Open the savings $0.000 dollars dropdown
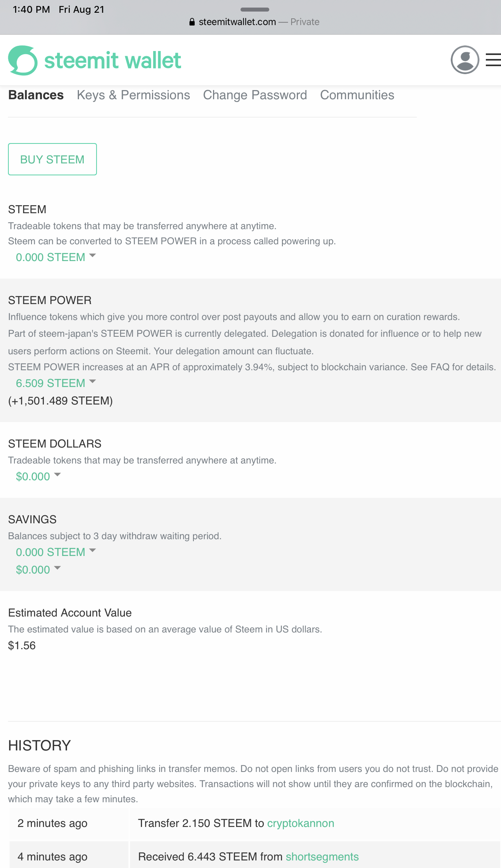The height and width of the screenshot is (868, 501). (38, 570)
